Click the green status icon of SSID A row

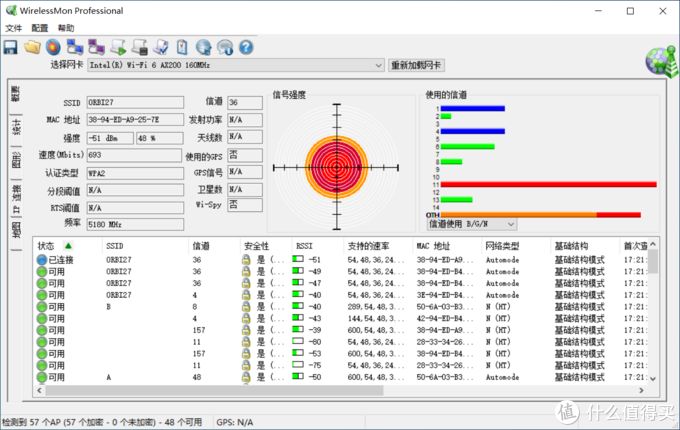42,377
